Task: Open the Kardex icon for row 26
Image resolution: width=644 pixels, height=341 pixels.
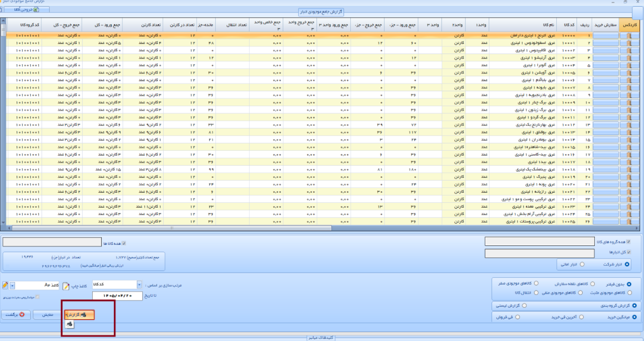Action: [629, 222]
